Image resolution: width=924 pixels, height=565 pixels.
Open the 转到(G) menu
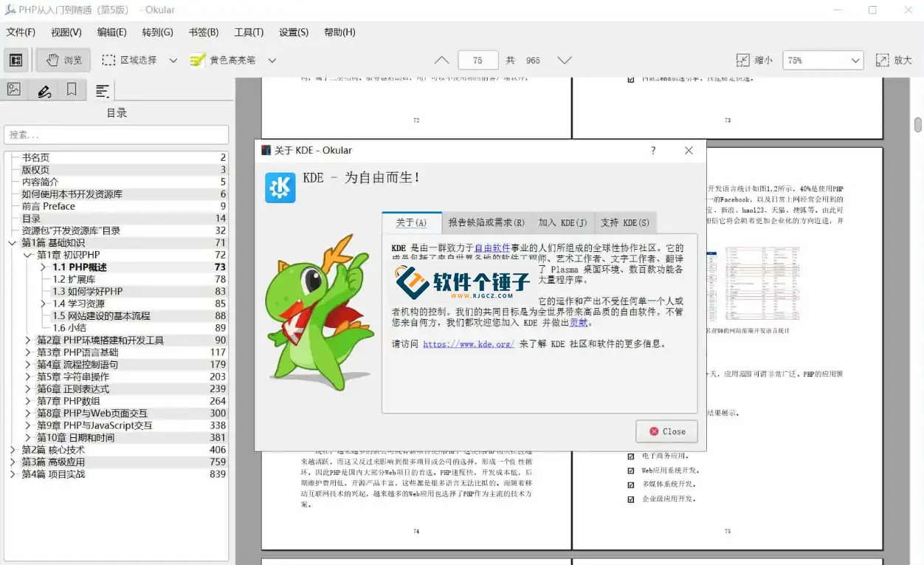[157, 32]
